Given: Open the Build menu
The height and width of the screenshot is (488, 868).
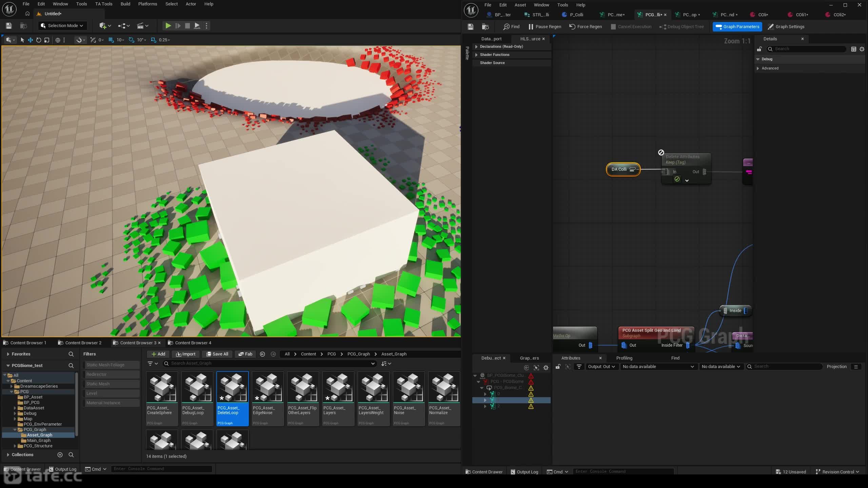Looking at the screenshot, I should [125, 4].
